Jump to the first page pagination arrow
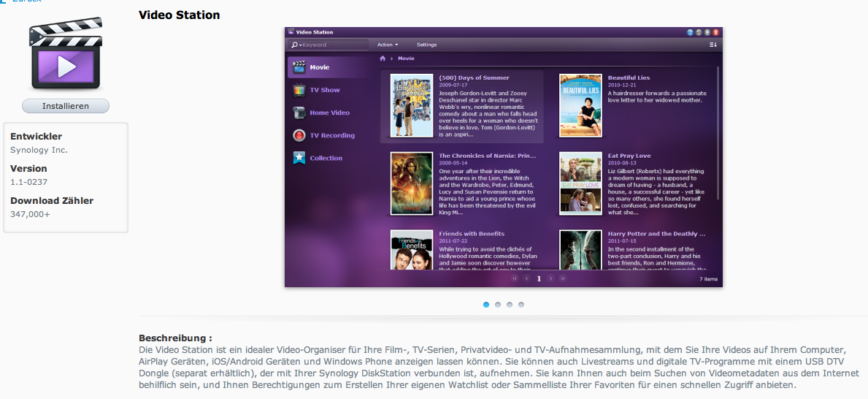 515,278
